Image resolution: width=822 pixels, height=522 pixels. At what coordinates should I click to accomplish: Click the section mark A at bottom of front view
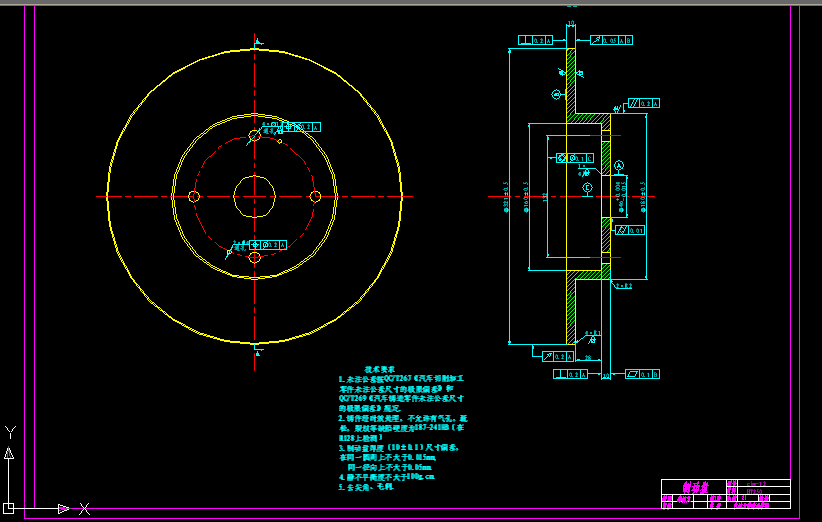point(257,350)
